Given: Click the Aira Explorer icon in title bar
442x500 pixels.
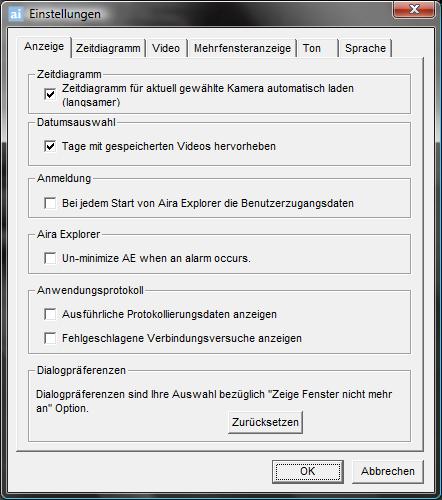Looking at the screenshot, I should 16,14.
